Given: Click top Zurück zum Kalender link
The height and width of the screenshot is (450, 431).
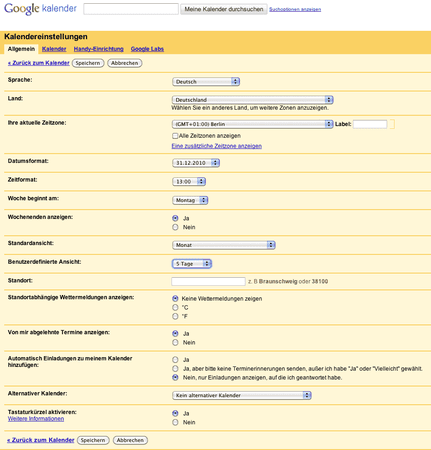Looking at the screenshot, I should pos(39,63).
